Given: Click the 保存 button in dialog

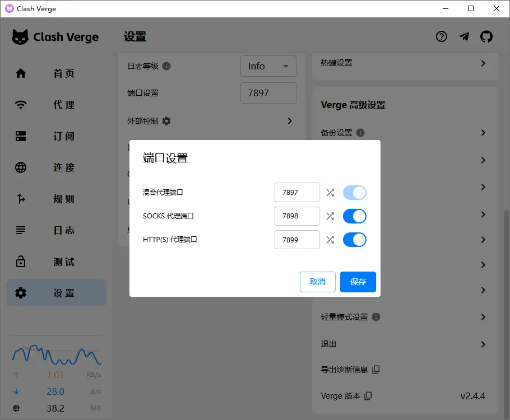Looking at the screenshot, I should 358,282.
